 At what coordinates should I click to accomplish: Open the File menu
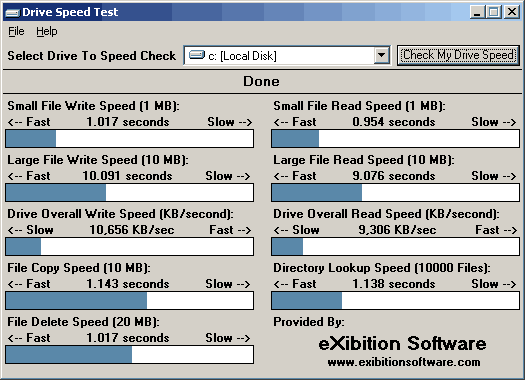pyautogui.click(x=16, y=31)
